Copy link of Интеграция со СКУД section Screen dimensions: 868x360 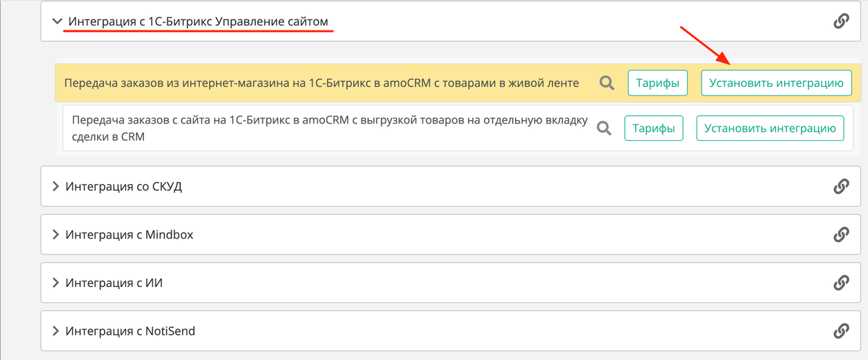[x=841, y=187]
